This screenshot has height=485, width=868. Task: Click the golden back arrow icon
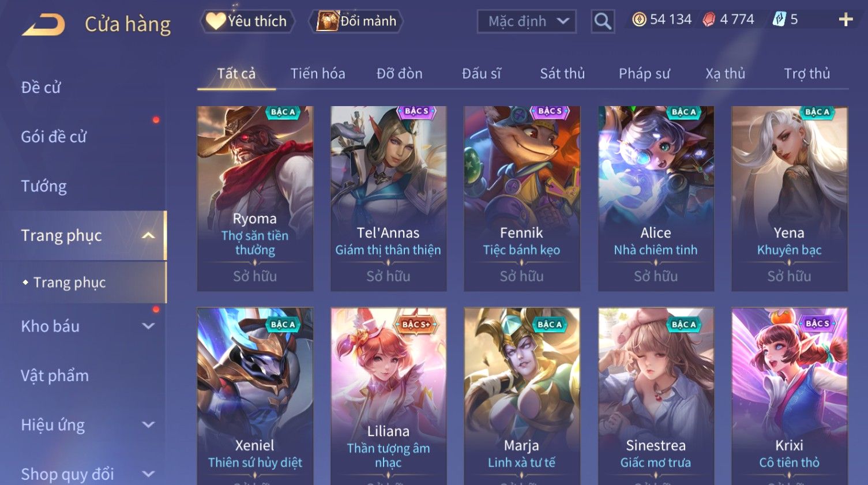tap(43, 25)
